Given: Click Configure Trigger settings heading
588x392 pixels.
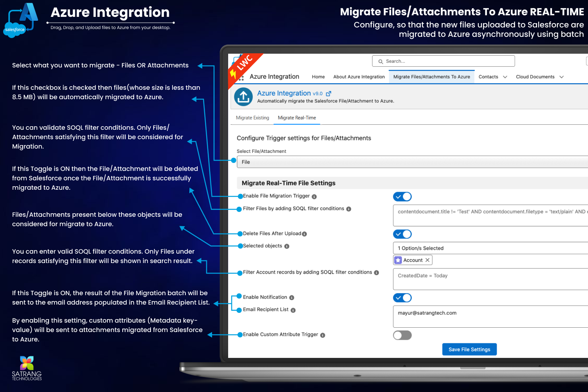Looking at the screenshot, I should (304, 138).
